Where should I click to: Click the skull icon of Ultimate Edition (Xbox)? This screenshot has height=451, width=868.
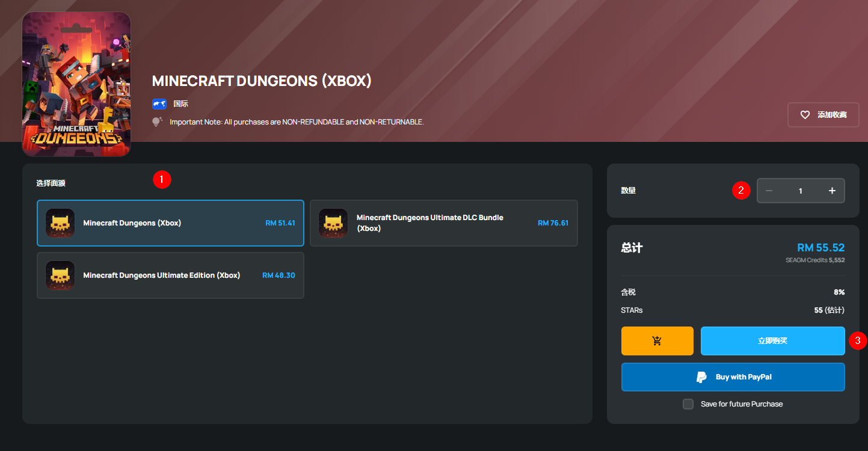click(60, 275)
